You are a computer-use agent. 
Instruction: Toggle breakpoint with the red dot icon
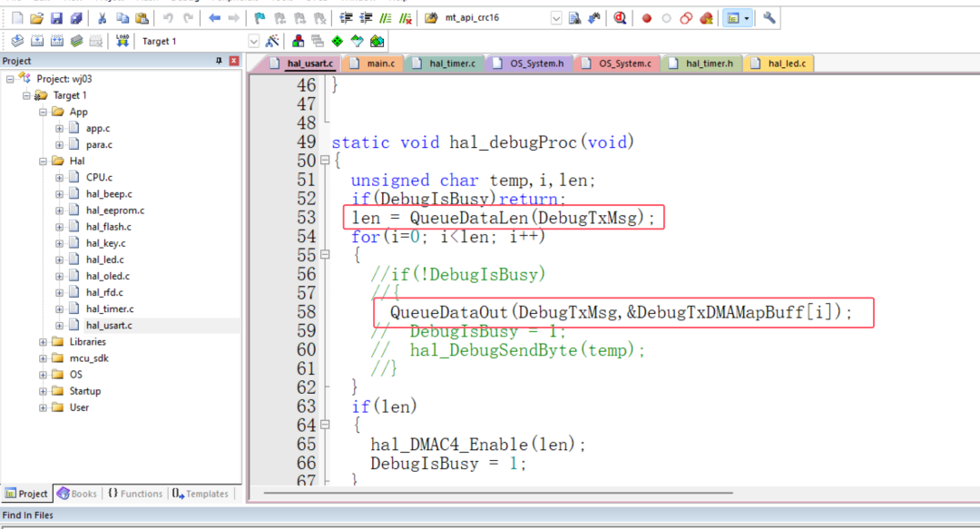(x=647, y=18)
